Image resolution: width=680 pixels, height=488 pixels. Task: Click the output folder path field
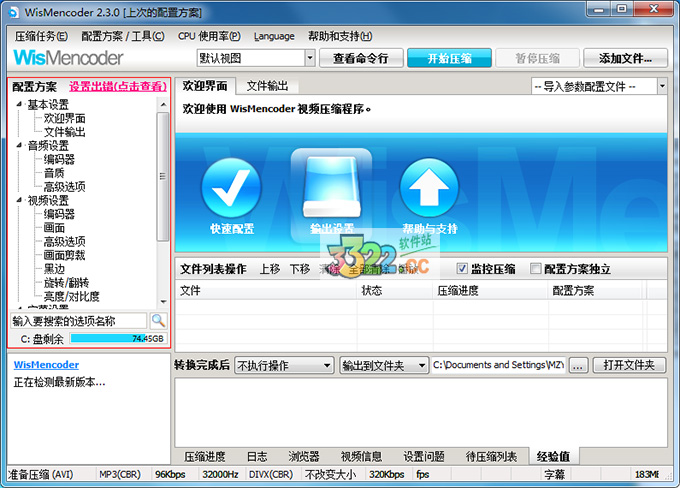(499, 365)
